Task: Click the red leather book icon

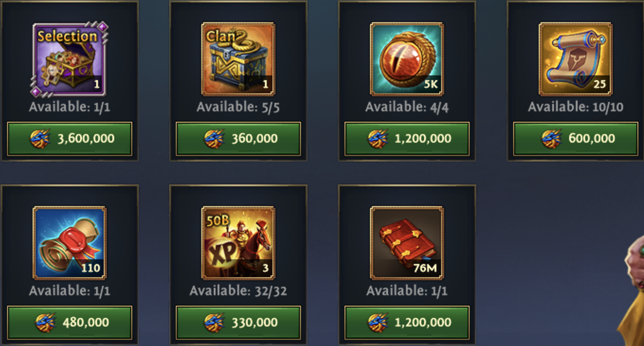Action: click(x=407, y=243)
